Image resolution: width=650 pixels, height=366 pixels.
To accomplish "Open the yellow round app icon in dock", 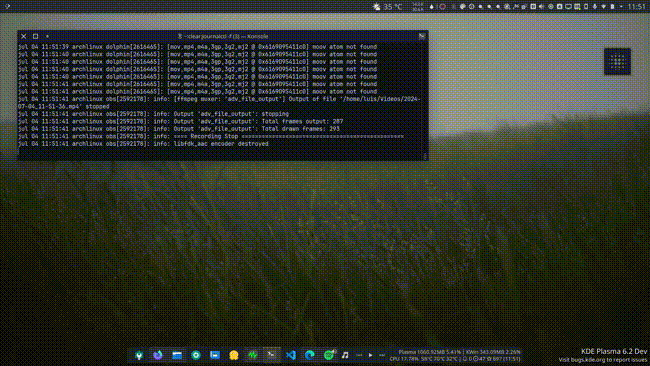I will click(234, 355).
